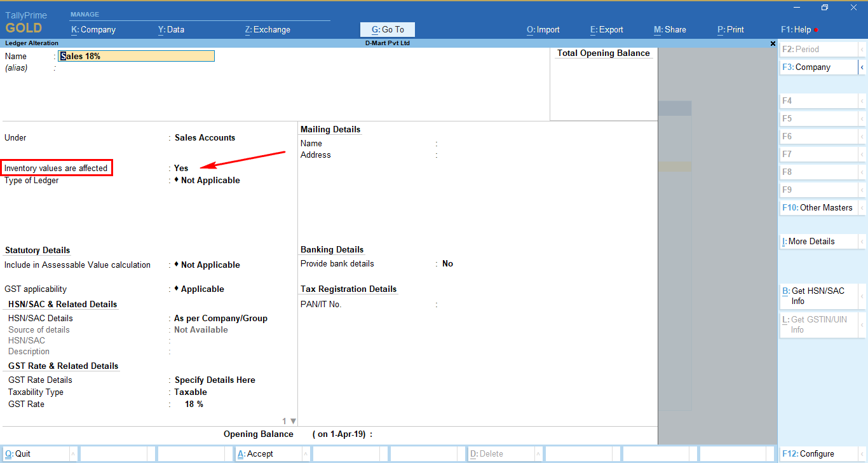This screenshot has width=868, height=463.
Task: Toggle Provide bank details No value
Action: [447, 264]
